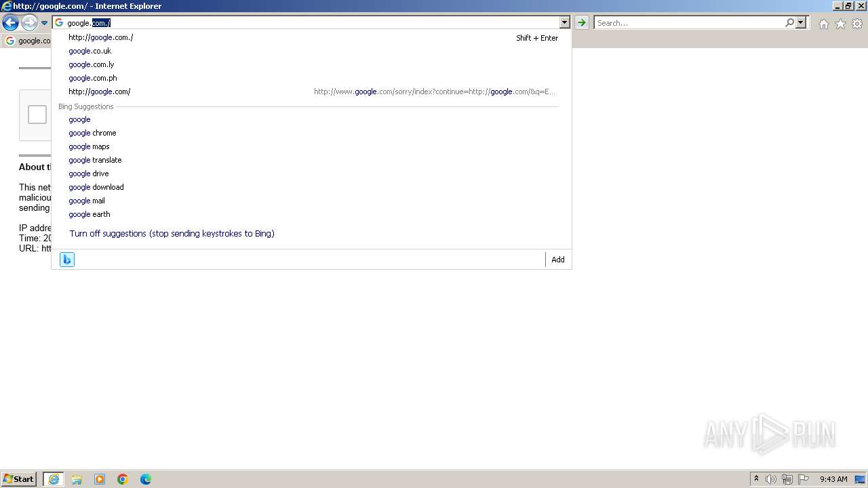Tick the captcha checkbox on the page
The image size is (868, 488).
[37, 115]
